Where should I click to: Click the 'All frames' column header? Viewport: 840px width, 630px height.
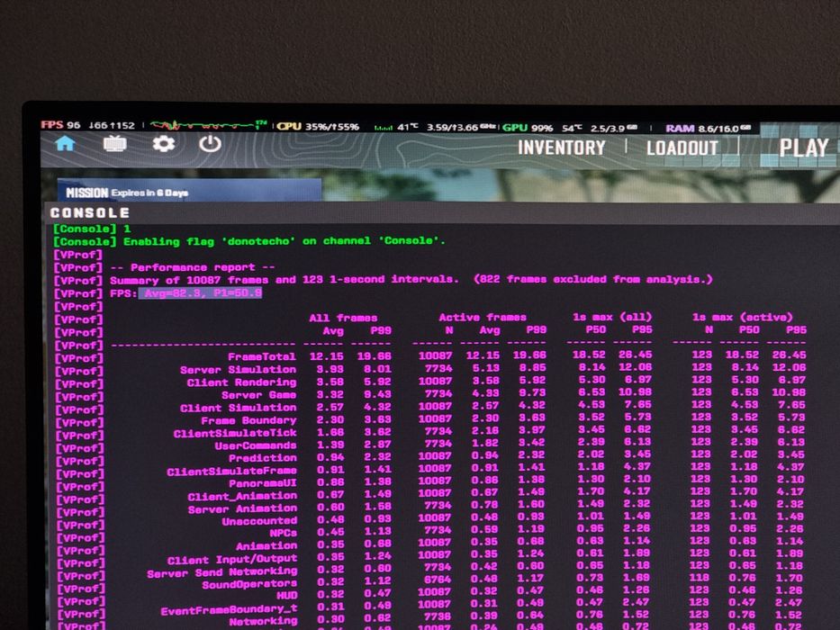point(343,318)
